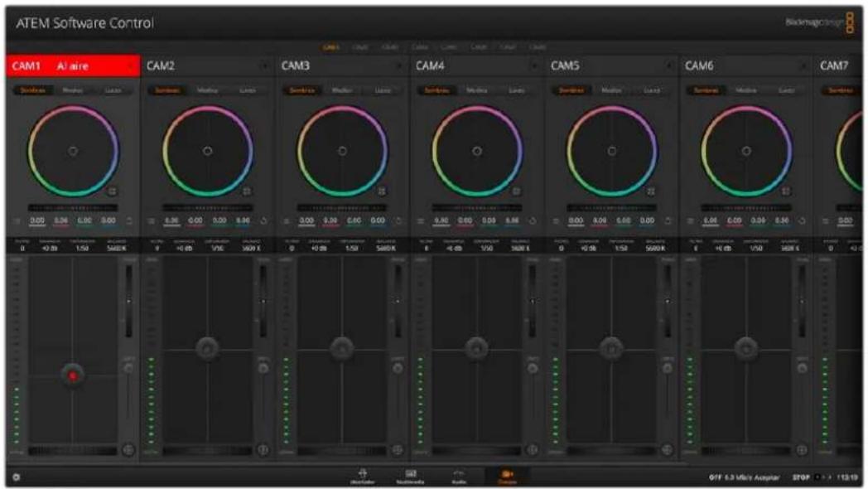The image size is (868, 489).
Task: Click CAM2 reset-all arrow beside YRGB values
Action: (x=264, y=221)
